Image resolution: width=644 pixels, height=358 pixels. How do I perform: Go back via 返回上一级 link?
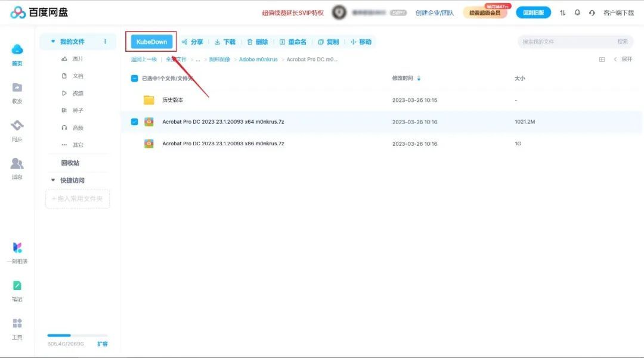144,60
